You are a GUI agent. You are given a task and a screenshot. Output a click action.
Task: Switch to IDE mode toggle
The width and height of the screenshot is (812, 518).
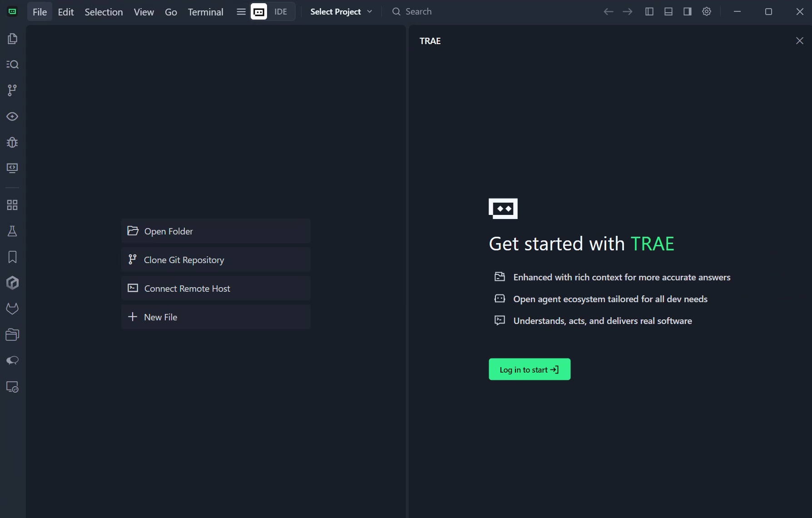(280, 12)
